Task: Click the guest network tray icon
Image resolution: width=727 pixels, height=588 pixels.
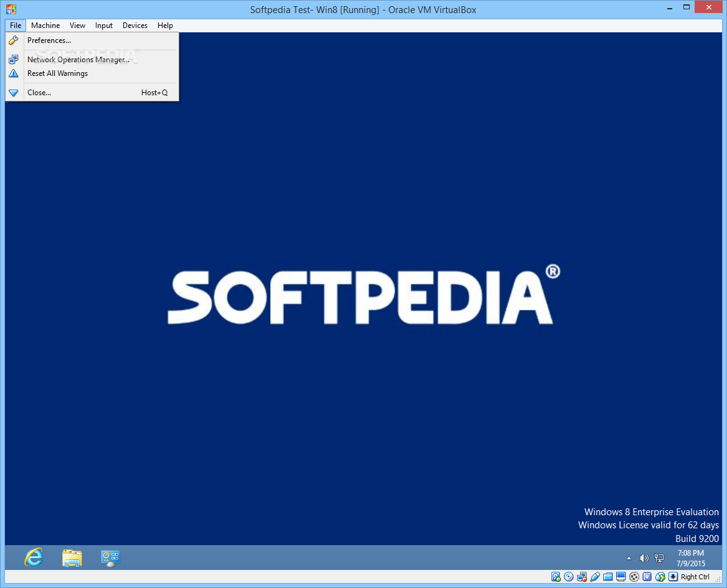Action: [x=659, y=558]
